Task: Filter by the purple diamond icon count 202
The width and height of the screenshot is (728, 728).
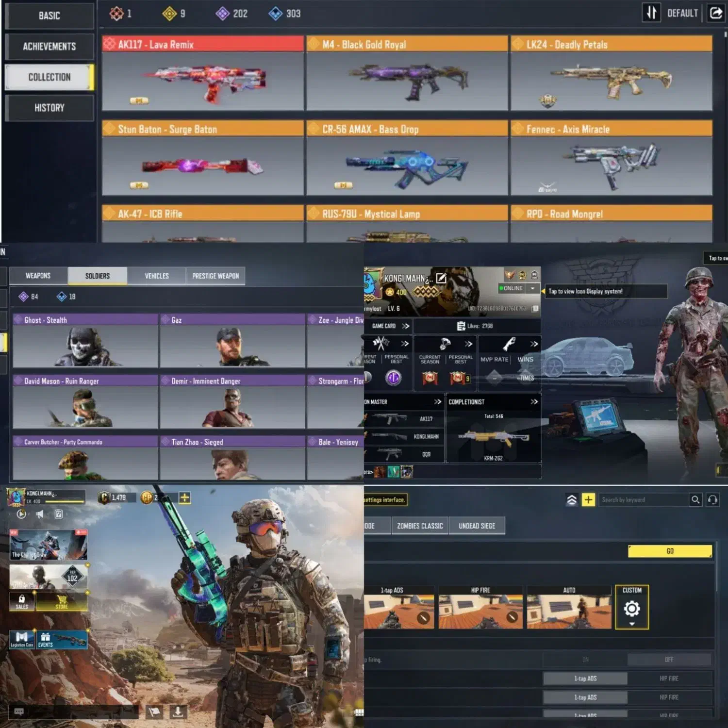Action: point(222,14)
